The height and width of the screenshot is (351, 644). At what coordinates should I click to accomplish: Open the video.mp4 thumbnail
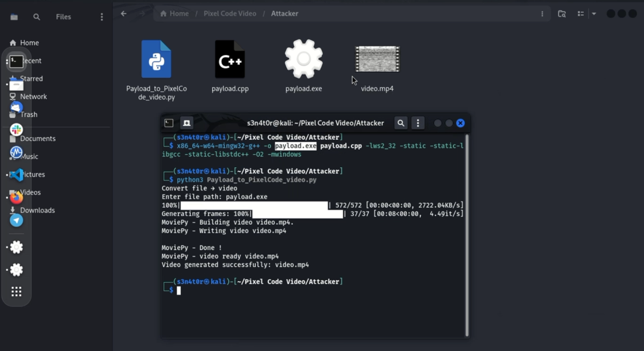[377, 59]
